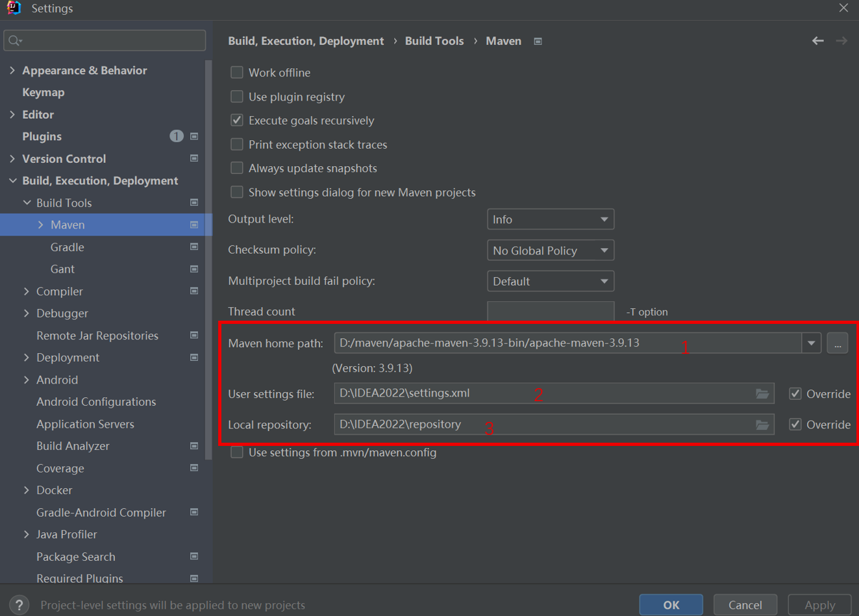This screenshot has width=859, height=616.
Task: Expand the Editor section
Action: tap(12, 114)
